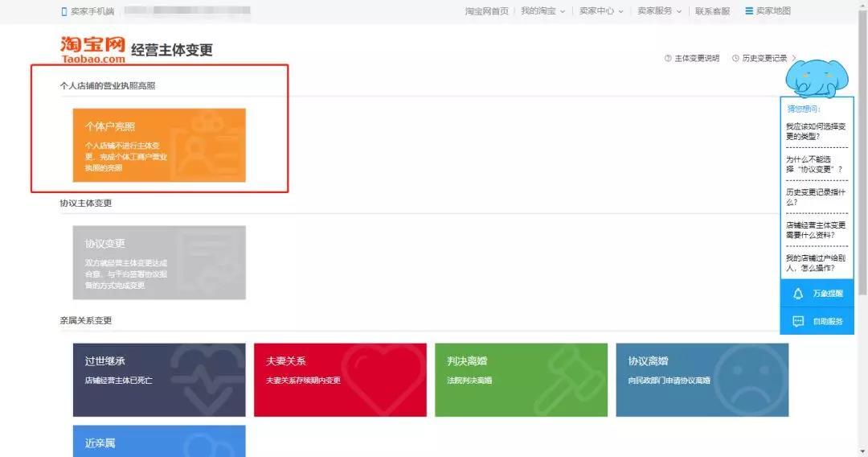This screenshot has width=868, height=457.
Task: Open the dark 过世继承 card
Action: pyautogui.click(x=159, y=380)
